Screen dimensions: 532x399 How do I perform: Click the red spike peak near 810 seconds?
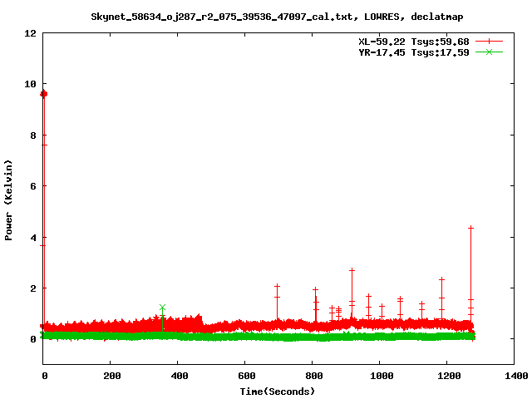tap(316, 290)
